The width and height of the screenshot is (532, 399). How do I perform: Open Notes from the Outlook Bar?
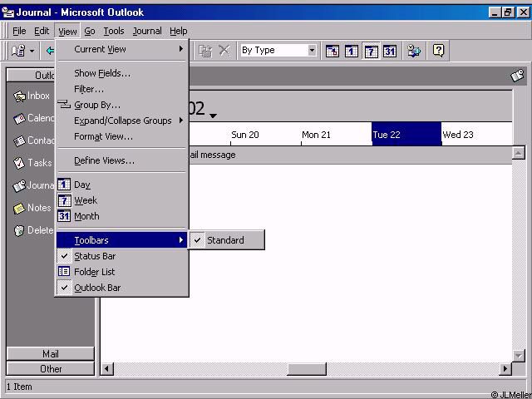(x=32, y=208)
